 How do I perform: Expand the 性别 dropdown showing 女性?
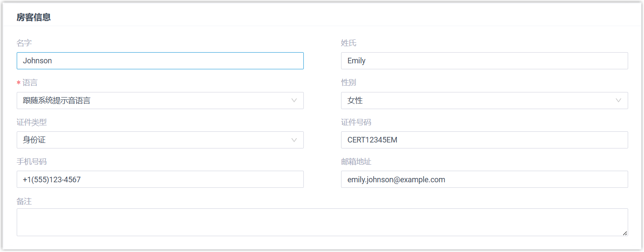(484, 101)
